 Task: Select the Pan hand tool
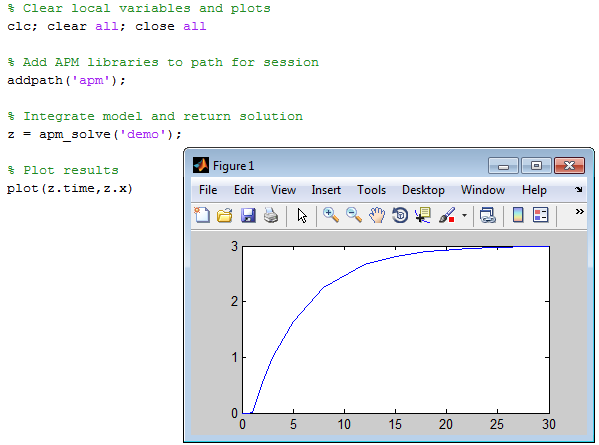pyautogui.click(x=377, y=215)
